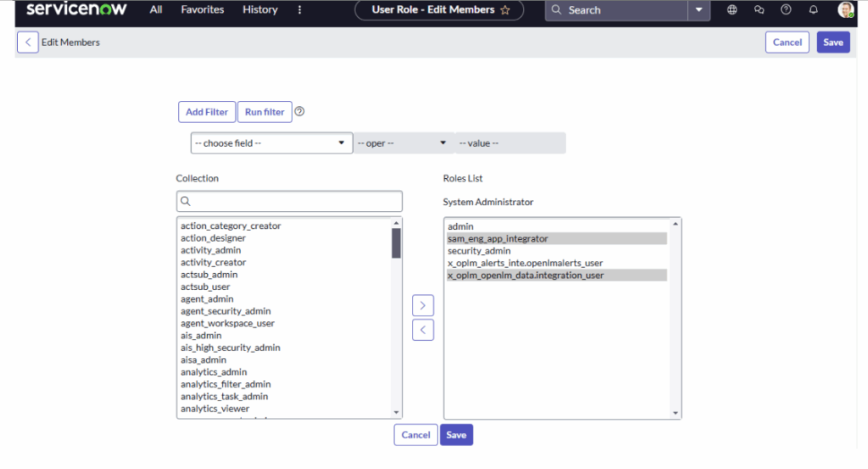Image resolution: width=868 pixels, height=469 pixels.
Task: Select agent_admin in Collection
Action: 207,299
